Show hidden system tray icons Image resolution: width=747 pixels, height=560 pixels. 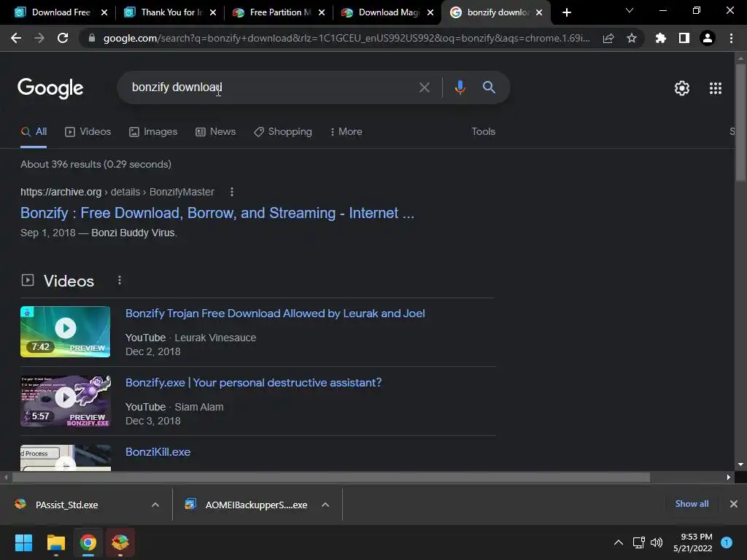[x=618, y=542]
